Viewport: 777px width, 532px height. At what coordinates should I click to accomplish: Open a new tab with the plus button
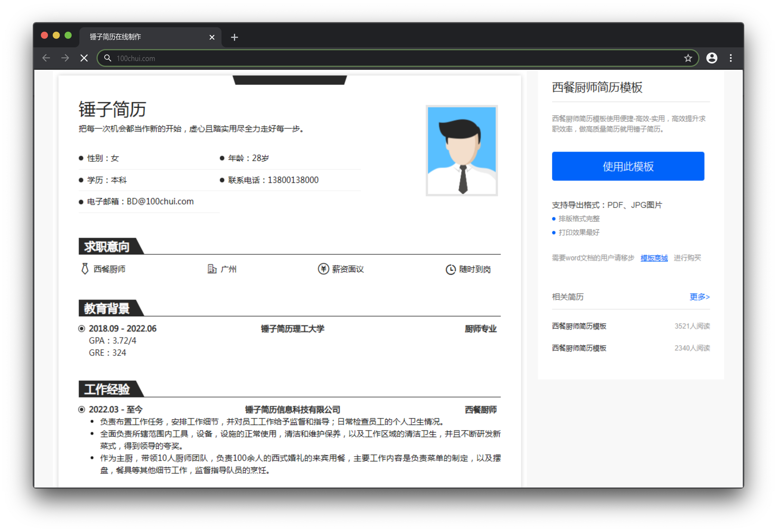coord(234,37)
